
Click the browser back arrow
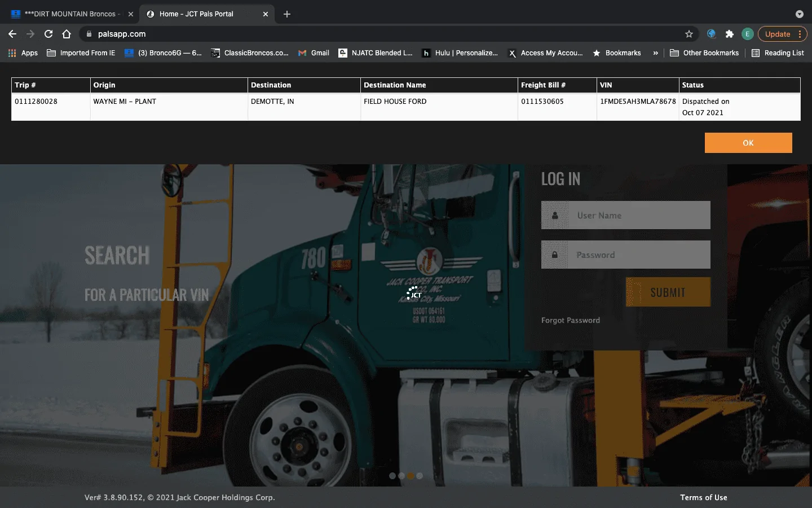pyautogui.click(x=12, y=34)
